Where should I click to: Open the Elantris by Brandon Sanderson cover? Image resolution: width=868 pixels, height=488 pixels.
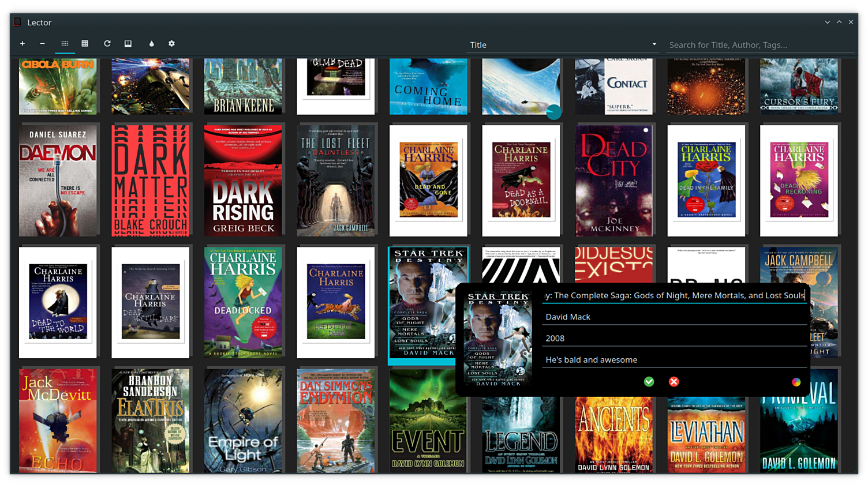(151, 421)
